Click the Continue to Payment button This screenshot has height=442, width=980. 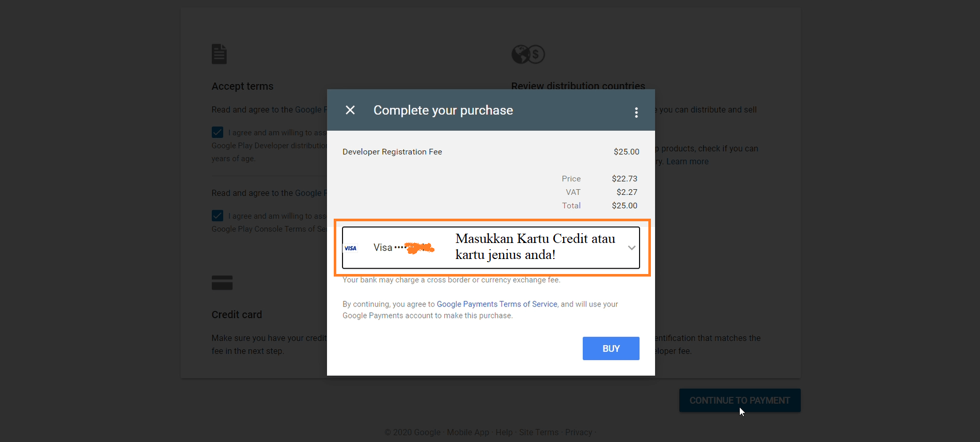739,401
